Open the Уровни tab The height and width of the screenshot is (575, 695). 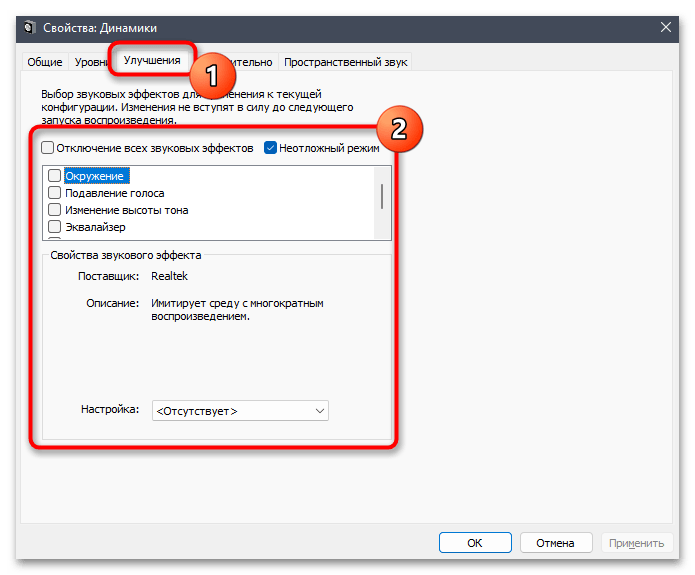tap(90, 62)
